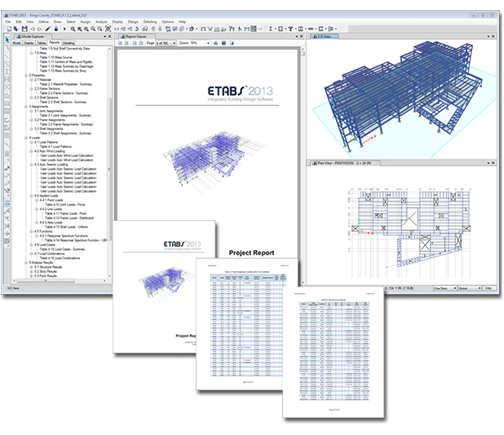Viewport: 504px width, 435px height.
Task: Click the Model Explorer vertical scrollbar thumb
Action: (109, 169)
